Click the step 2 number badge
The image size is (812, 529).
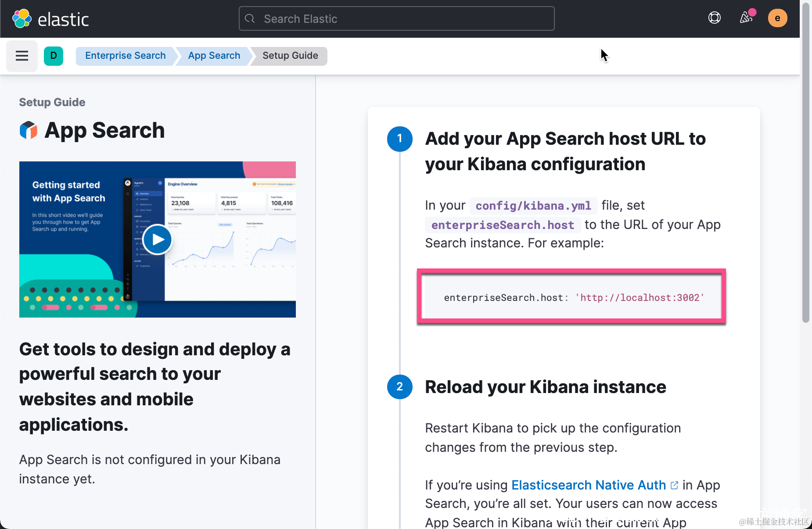[399, 387]
